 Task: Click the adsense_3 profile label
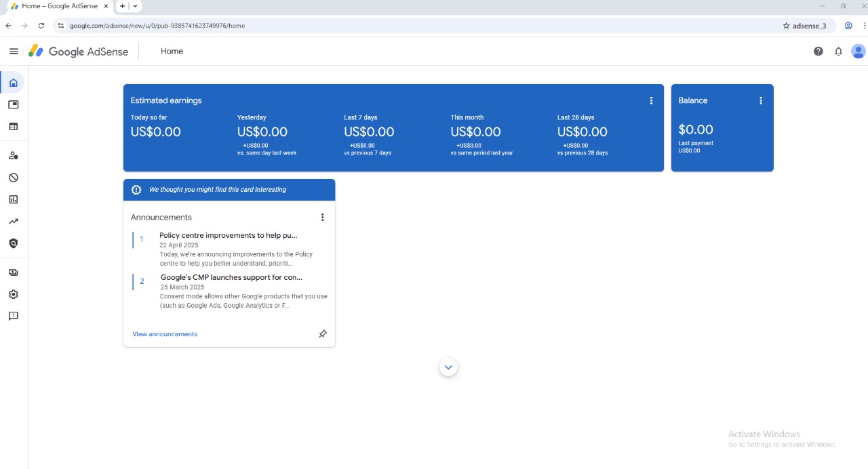pyautogui.click(x=810, y=26)
